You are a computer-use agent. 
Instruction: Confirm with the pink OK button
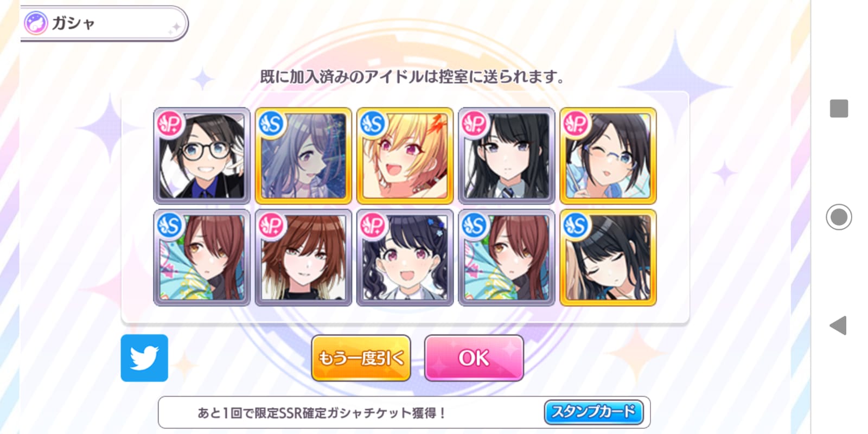(x=474, y=358)
